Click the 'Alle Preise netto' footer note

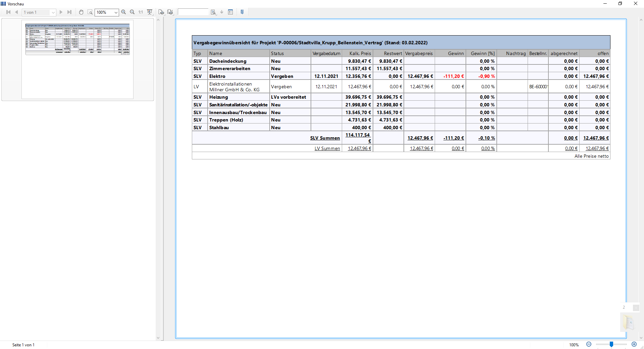[x=591, y=156]
